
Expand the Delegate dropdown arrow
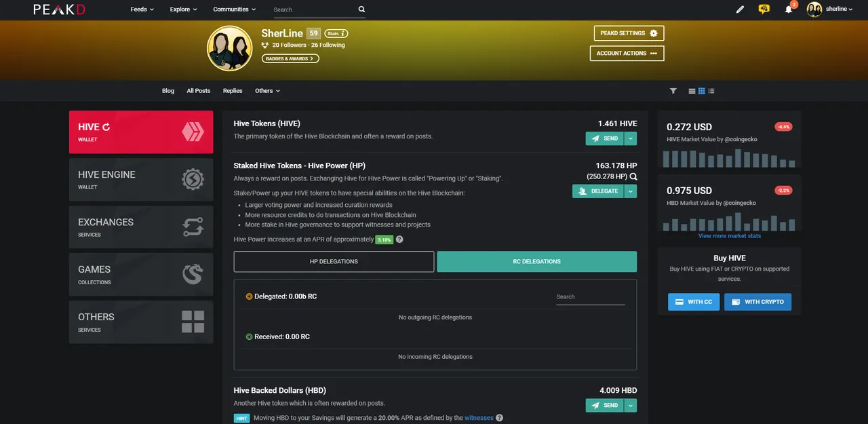coord(631,191)
